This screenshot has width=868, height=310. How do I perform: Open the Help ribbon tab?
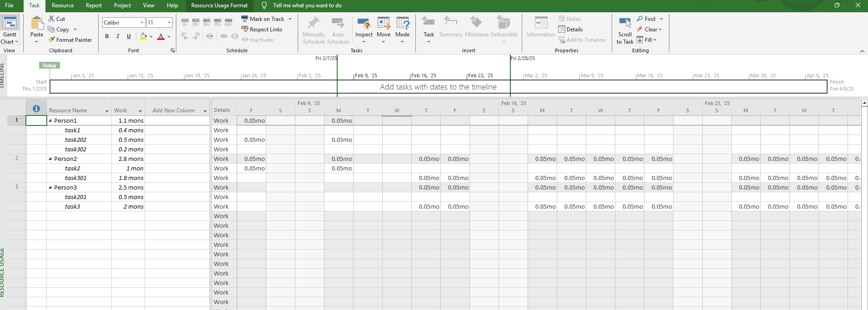click(x=172, y=5)
